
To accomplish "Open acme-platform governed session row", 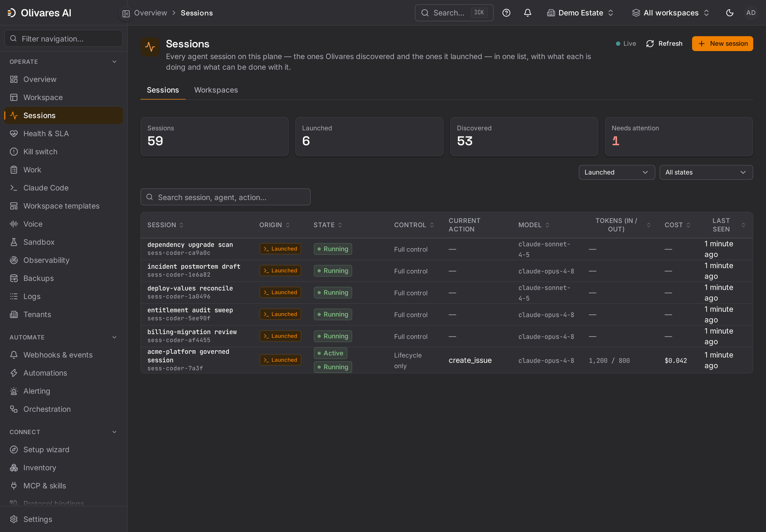I will click(x=446, y=360).
